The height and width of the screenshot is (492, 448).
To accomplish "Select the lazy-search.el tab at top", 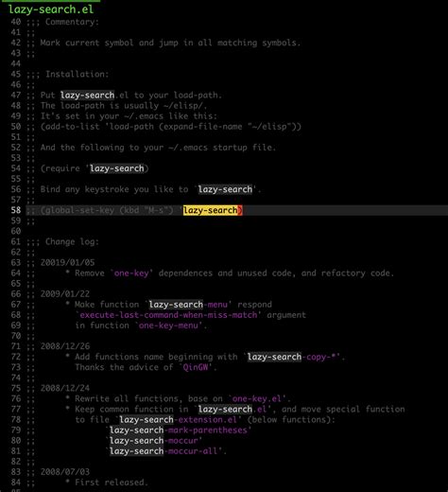I will pos(51,9).
